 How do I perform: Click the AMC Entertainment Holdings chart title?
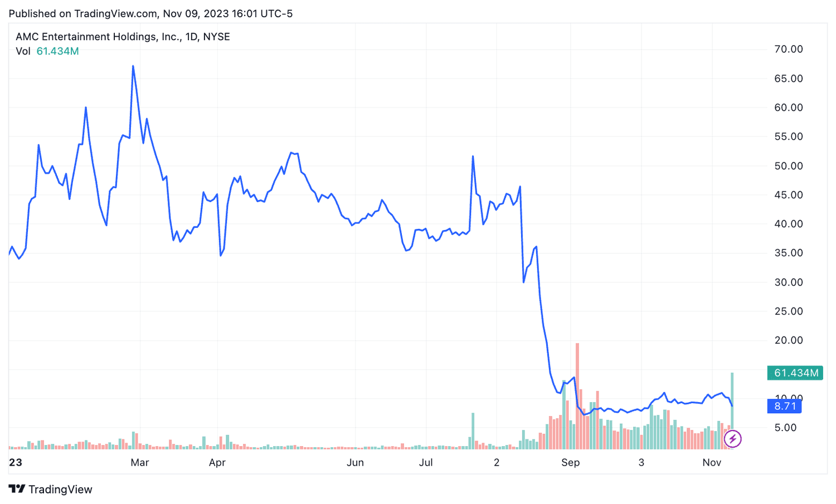coord(123,37)
